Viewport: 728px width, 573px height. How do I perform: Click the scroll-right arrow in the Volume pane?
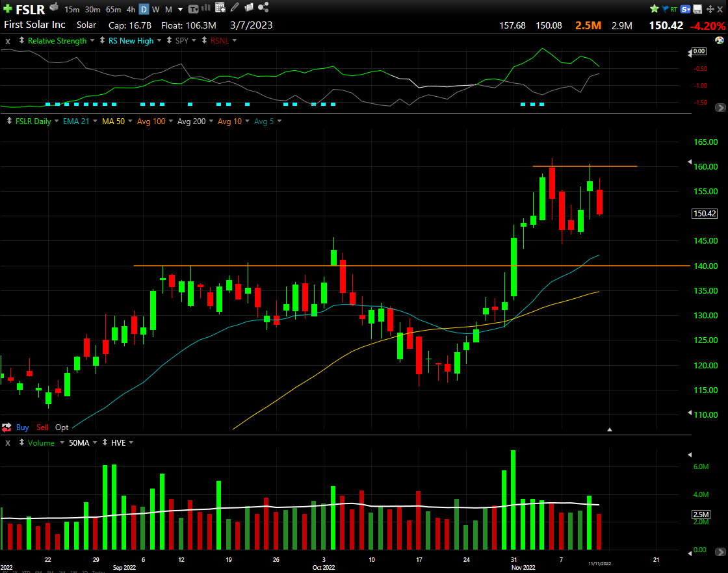coord(720,552)
